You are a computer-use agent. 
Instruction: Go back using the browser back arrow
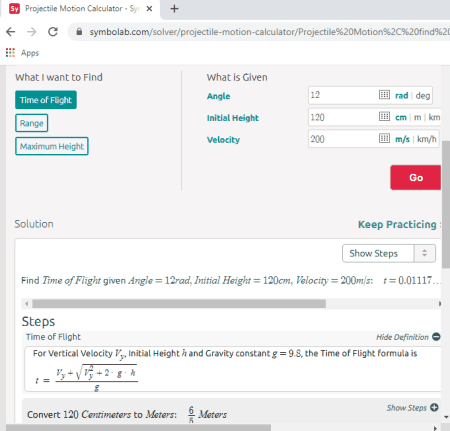11,32
